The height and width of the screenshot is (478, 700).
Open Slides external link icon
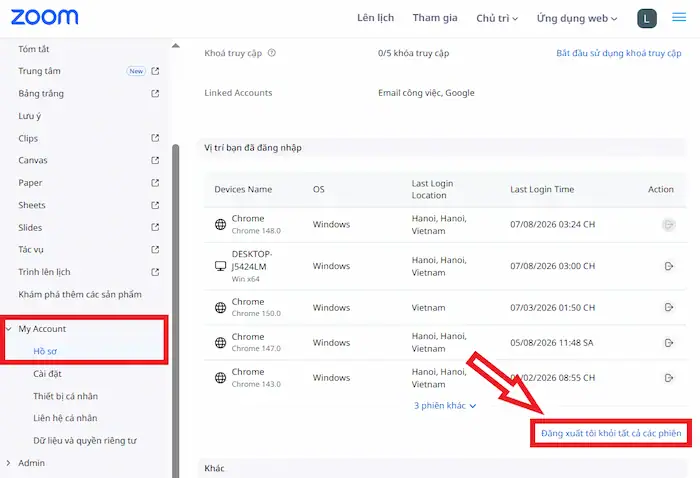[x=155, y=227]
